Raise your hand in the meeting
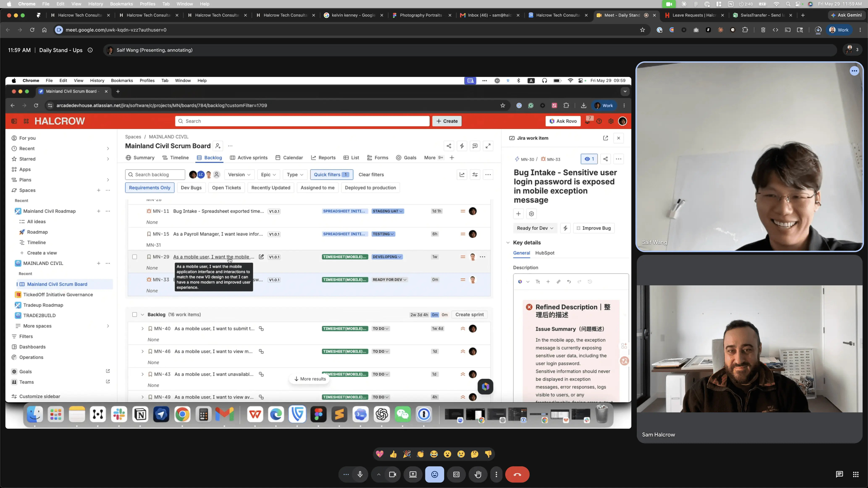The image size is (868, 488). tap(478, 475)
